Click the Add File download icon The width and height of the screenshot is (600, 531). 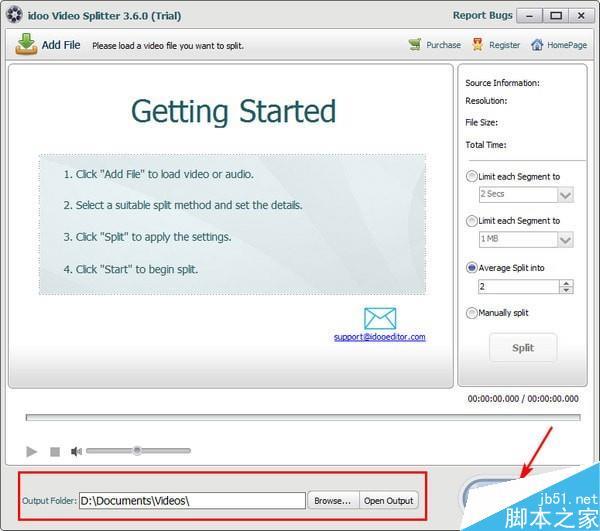[26, 44]
